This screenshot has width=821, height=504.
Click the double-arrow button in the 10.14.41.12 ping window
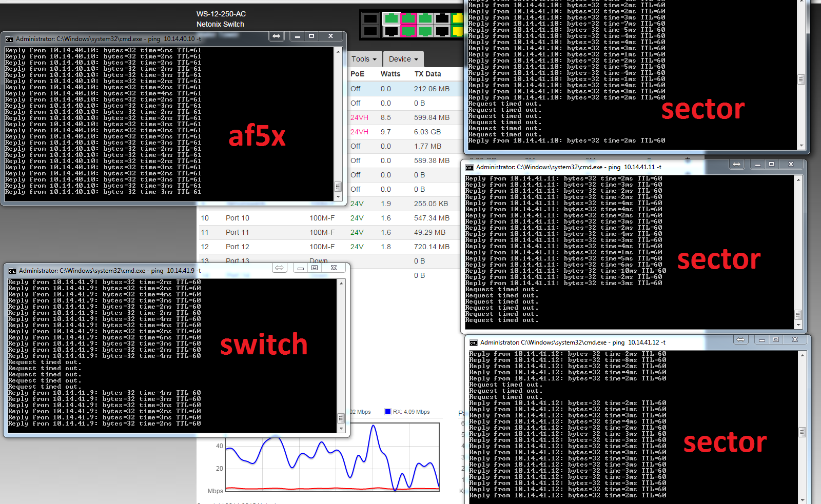(x=741, y=340)
